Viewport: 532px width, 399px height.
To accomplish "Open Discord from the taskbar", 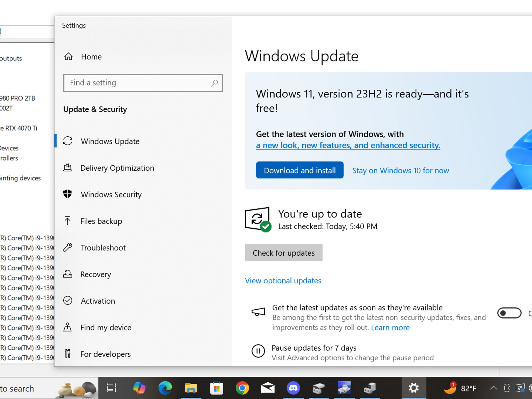I will 293,388.
